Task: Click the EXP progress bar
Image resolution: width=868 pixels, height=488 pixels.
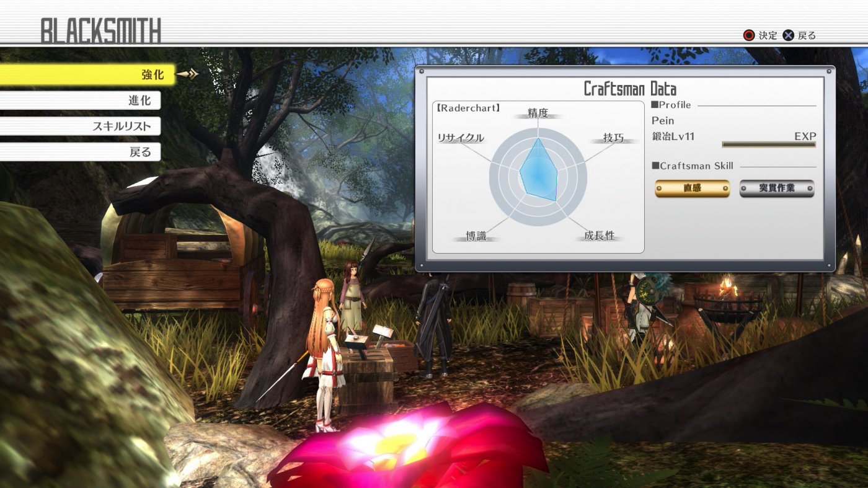Action: [x=767, y=144]
